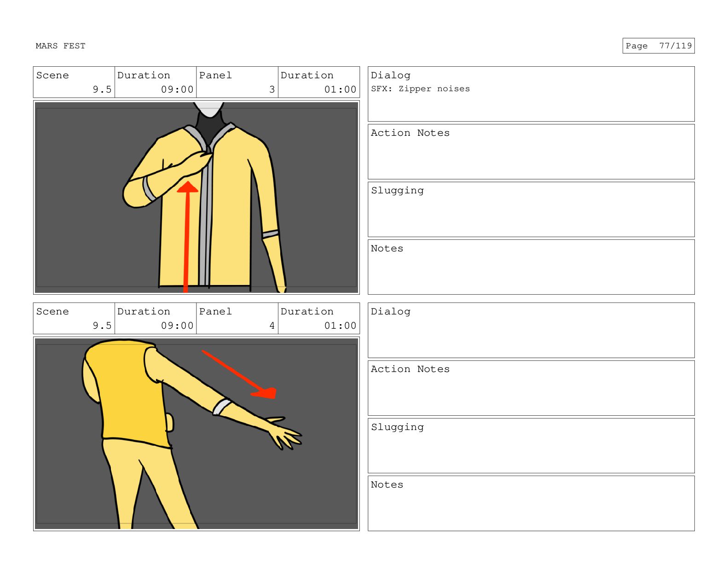Click the Panel number 3 cell
Screen dimensions: 728x564
(237, 82)
